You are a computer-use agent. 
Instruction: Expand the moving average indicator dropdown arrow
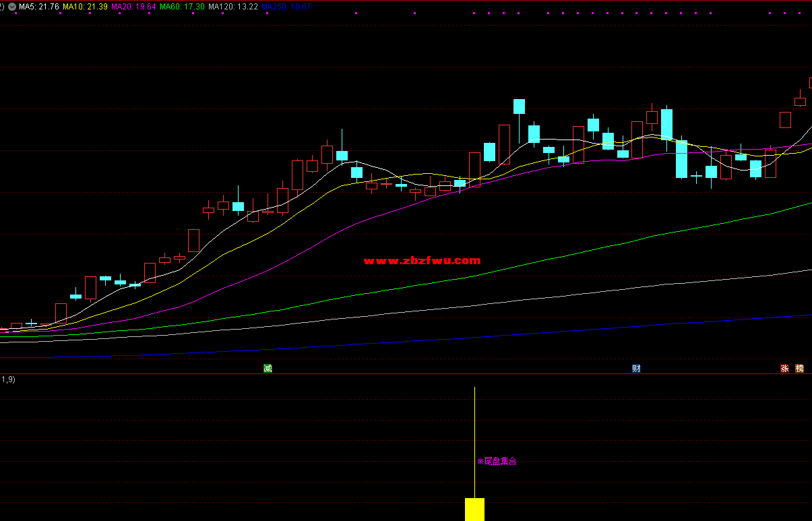[11, 6]
